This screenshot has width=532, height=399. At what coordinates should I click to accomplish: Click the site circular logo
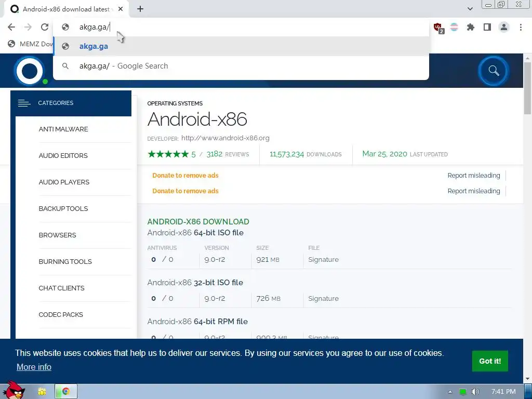(x=30, y=71)
